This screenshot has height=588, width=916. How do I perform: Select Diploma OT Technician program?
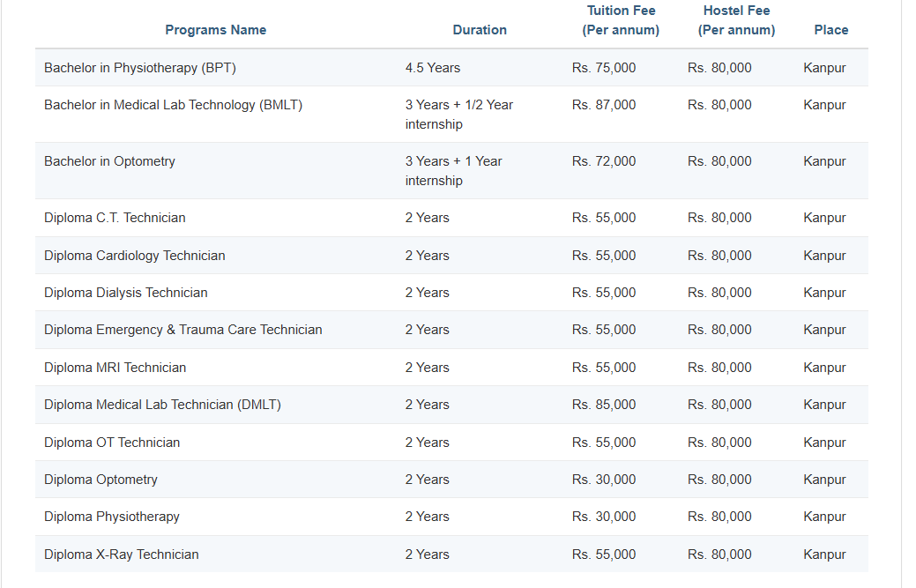point(112,443)
